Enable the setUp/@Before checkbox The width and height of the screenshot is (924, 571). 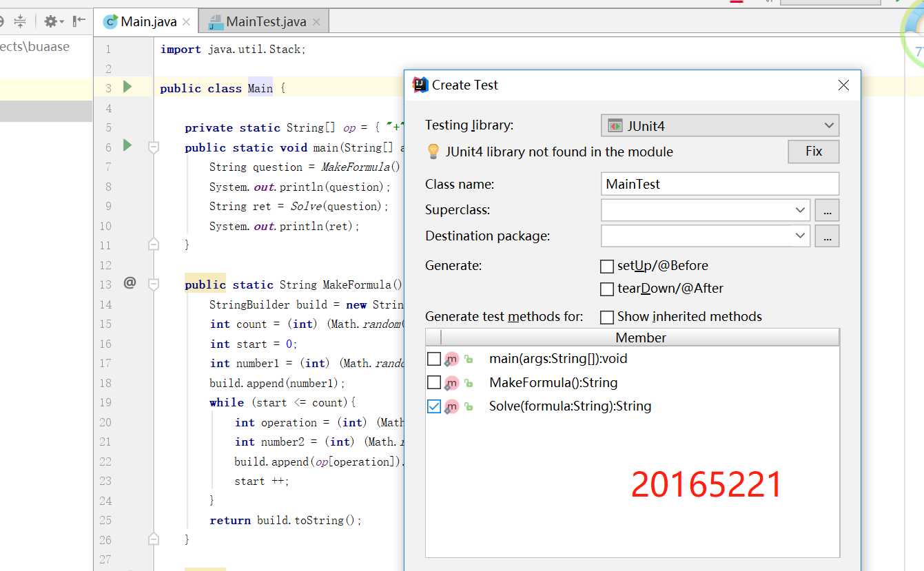coord(607,266)
